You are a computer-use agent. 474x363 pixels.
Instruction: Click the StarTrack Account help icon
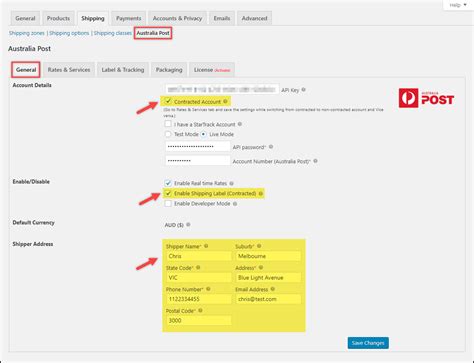[240, 124]
